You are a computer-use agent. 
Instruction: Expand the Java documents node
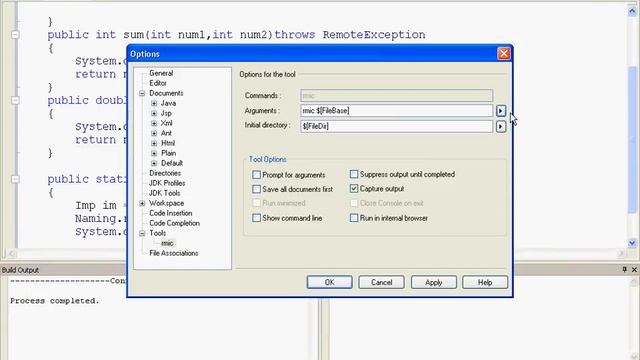[x=154, y=103]
